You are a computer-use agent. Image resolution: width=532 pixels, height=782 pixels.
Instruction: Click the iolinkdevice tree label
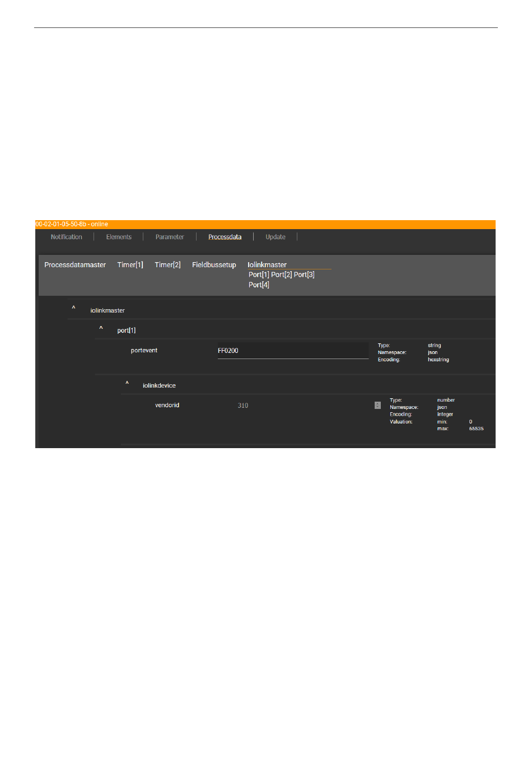pos(159,385)
